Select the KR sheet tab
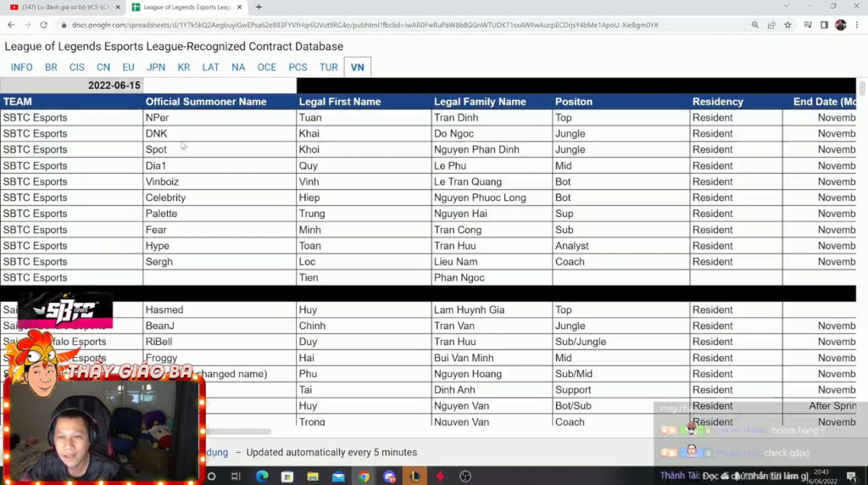This screenshot has height=485, width=868. point(184,68)
